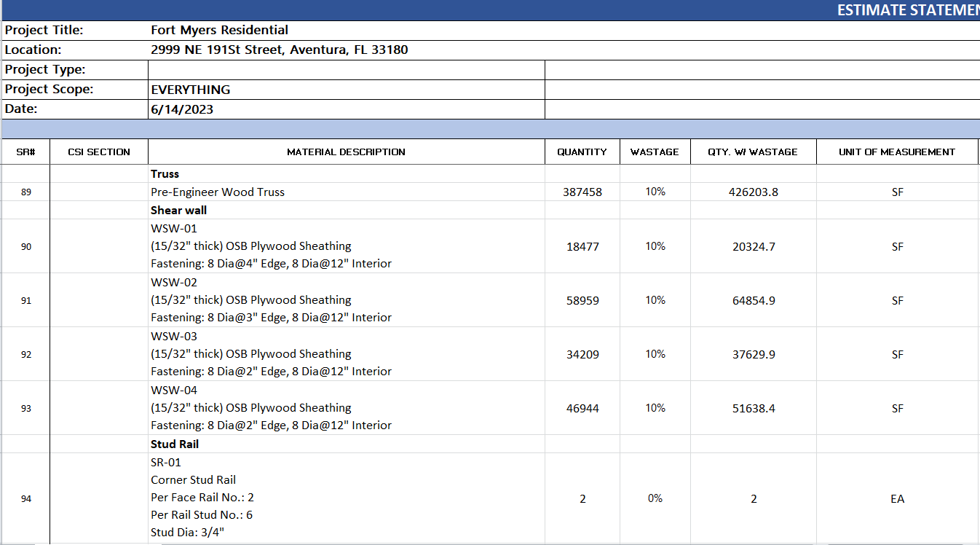
Task: Select quantity cell 58959
Action: point(582,300)
